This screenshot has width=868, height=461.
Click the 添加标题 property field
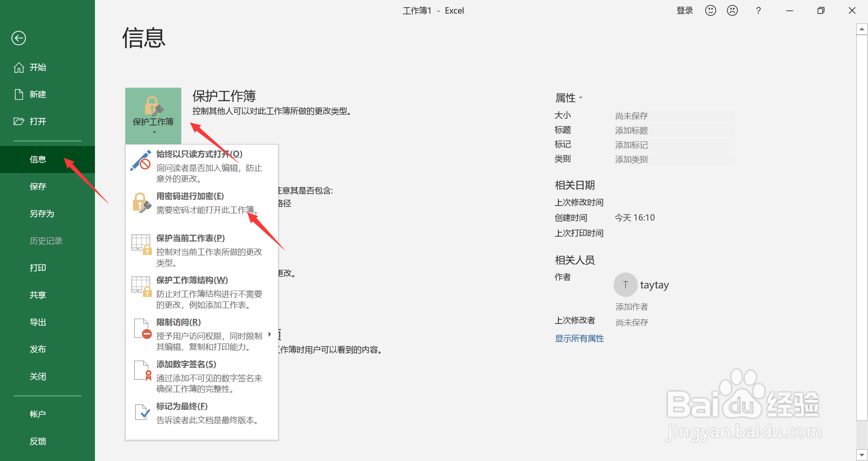[675, 131]
